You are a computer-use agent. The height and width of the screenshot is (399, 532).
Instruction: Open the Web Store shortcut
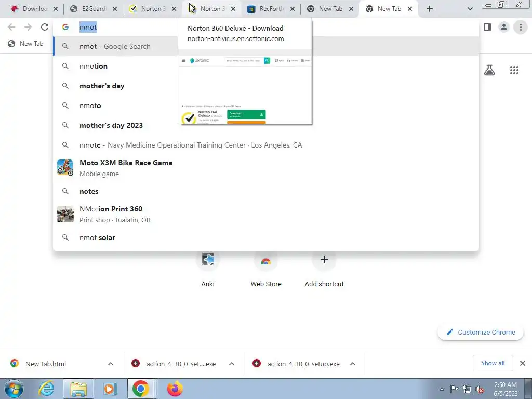point(266,270)
